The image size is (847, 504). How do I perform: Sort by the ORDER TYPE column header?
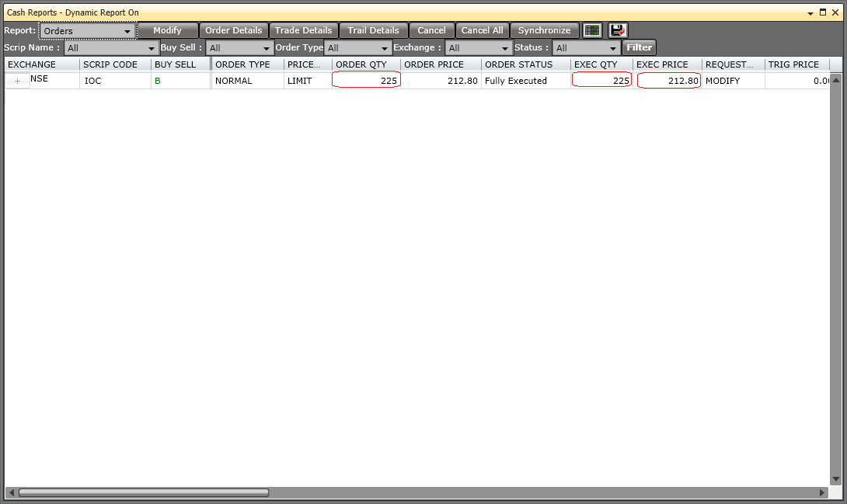pos(248,64)
